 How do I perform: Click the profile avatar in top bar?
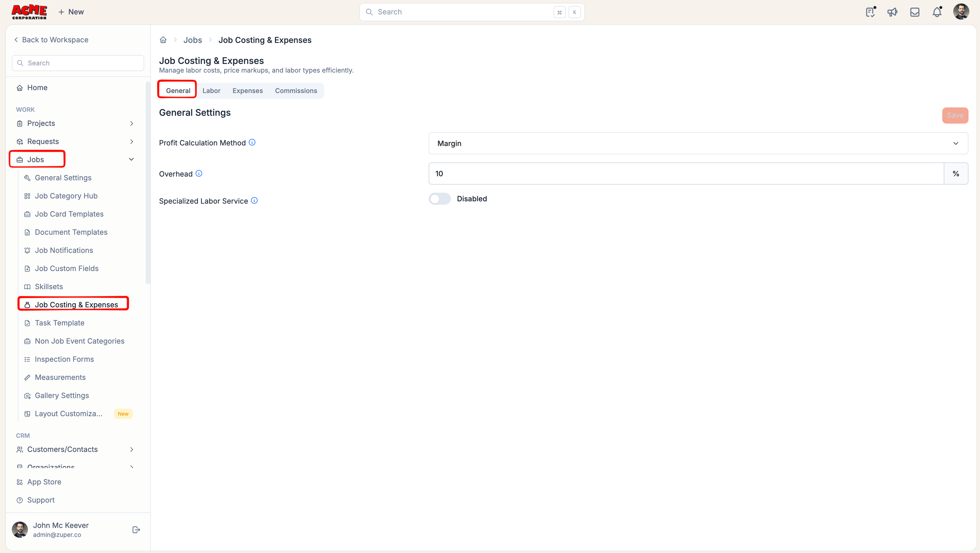961,12
